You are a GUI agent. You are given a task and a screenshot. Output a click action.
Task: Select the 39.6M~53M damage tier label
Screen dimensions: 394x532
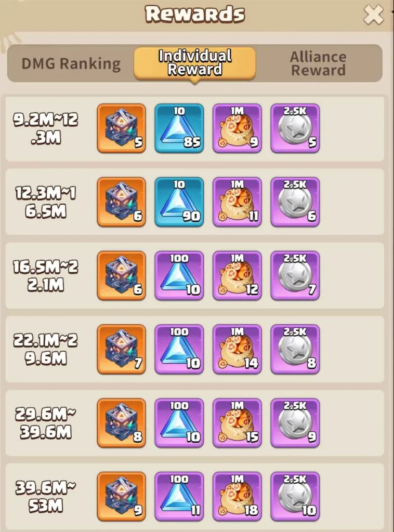[45, 497]
